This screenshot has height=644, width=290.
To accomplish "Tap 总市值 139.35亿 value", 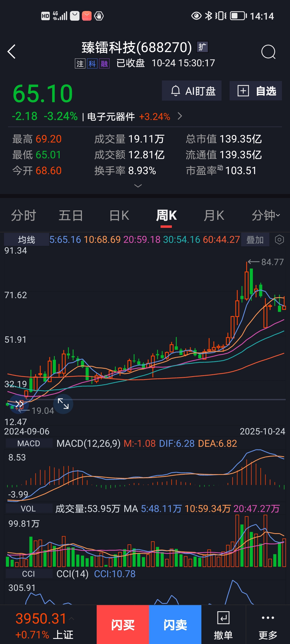I will pos(241,139).
